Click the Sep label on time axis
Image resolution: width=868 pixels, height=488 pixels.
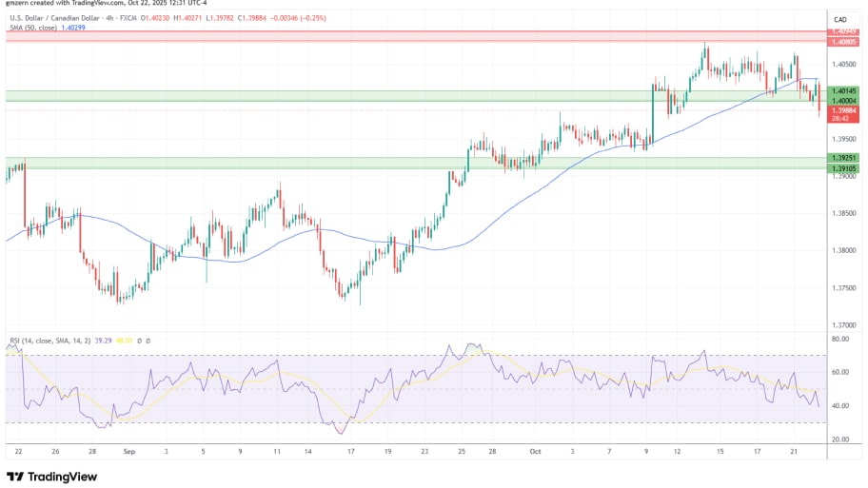(128, 453)
